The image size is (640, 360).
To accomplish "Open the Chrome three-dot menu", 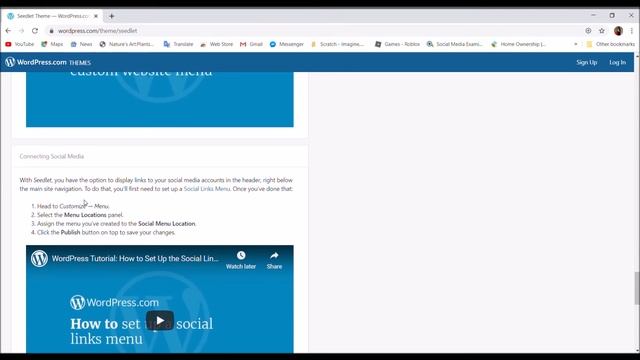I will pos(631,31).
